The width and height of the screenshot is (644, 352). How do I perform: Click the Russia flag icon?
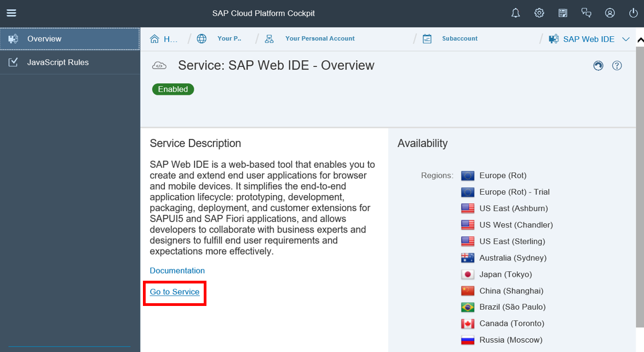point(468,340)
